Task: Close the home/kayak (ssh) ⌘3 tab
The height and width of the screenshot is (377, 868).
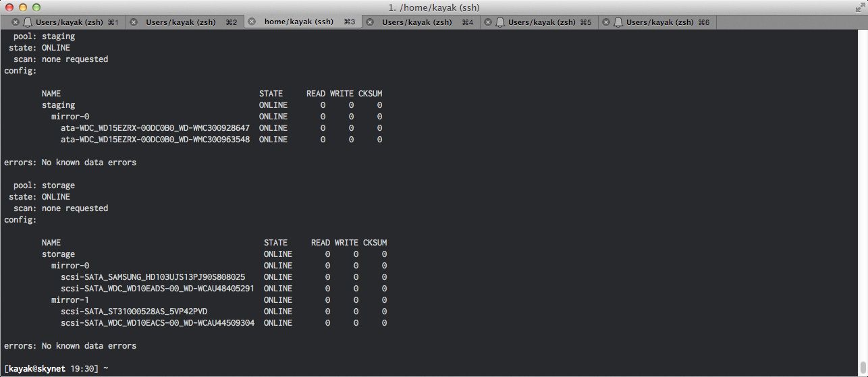Action: (252, 22)
